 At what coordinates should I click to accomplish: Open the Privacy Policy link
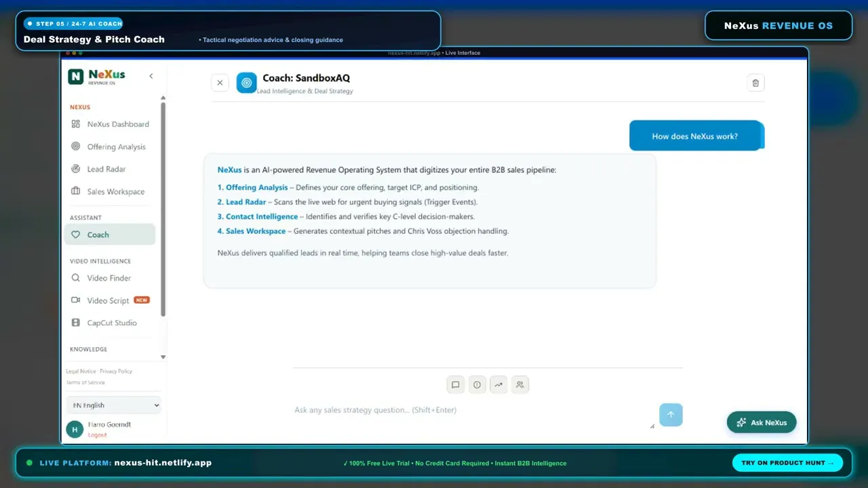116,371
